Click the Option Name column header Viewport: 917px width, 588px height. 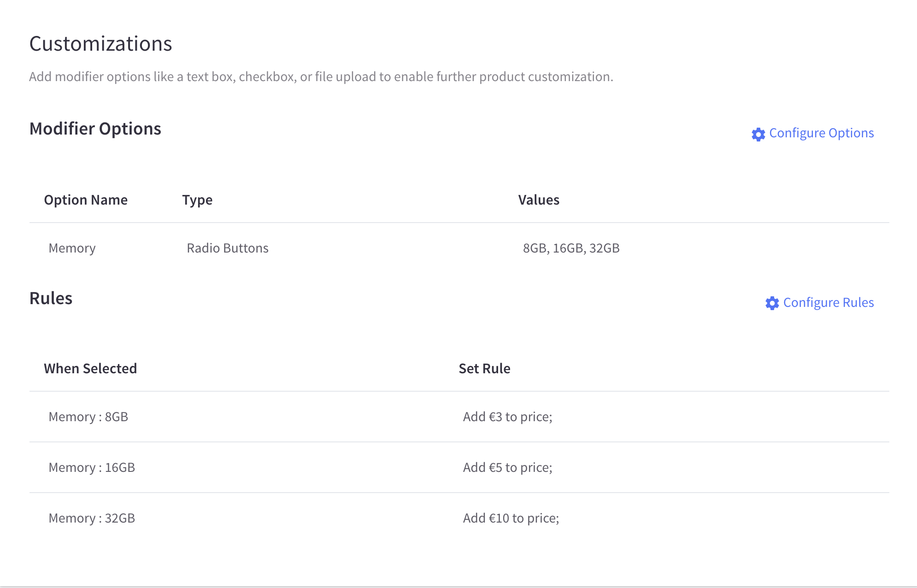coord(86,200)
